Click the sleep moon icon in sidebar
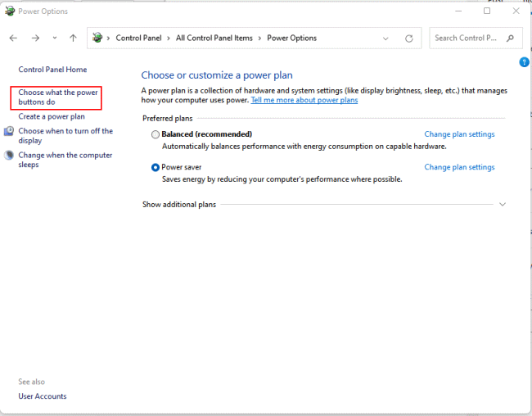Image resolution: width=532 pixels, height=416 pixels. click(9, 156)
